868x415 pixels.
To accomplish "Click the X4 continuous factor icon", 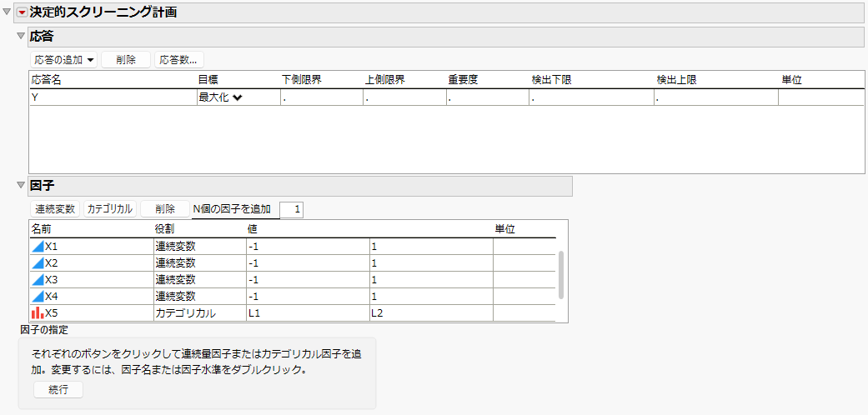I will click(x=38, y=297).
